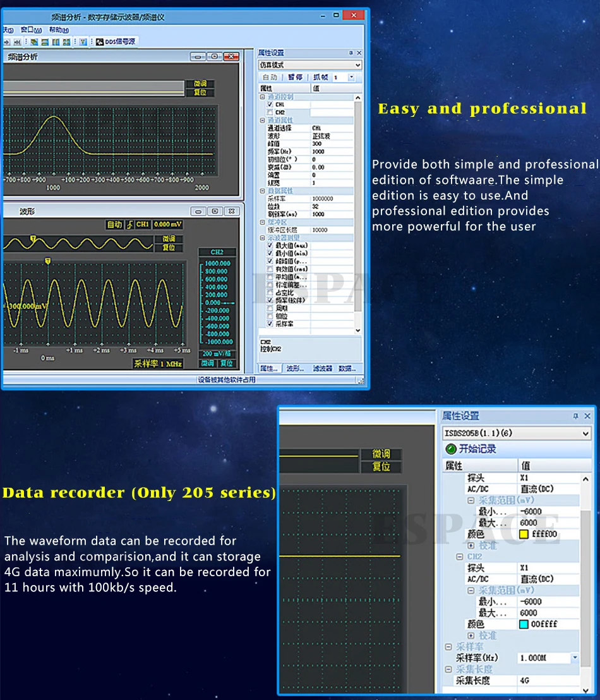The height and width of the screenshot is (700, 600).
Task: Click the 采集长度 4G value field
Action: point(549,680)
